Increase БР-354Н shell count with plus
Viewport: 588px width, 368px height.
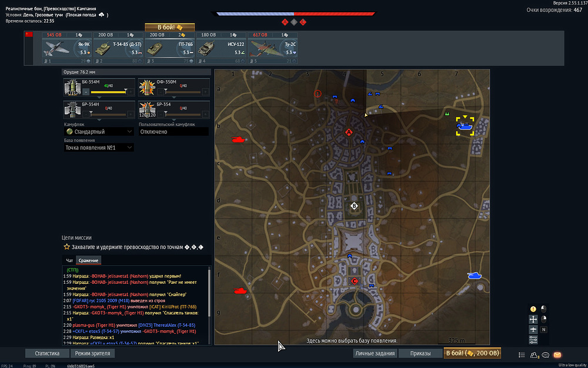[131, 114]
